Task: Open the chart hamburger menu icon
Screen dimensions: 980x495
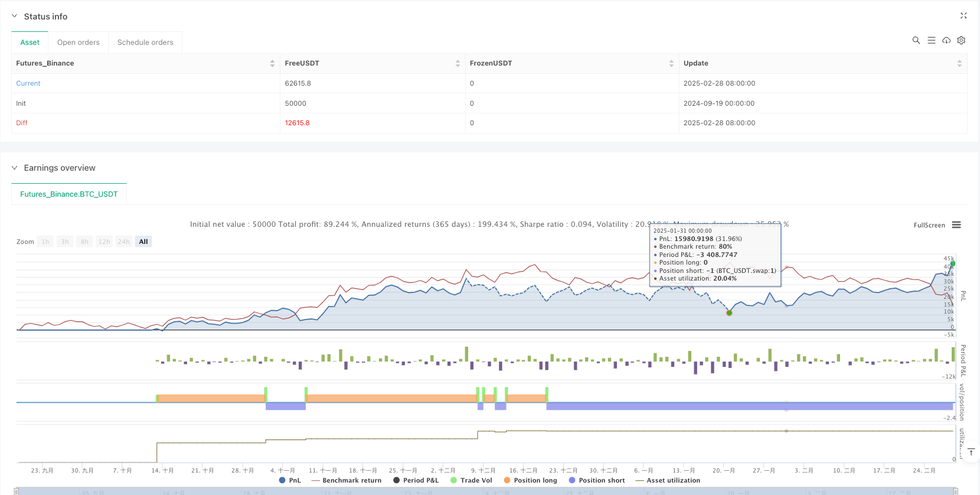Action: pyautogui.click(x=956, y=225)
